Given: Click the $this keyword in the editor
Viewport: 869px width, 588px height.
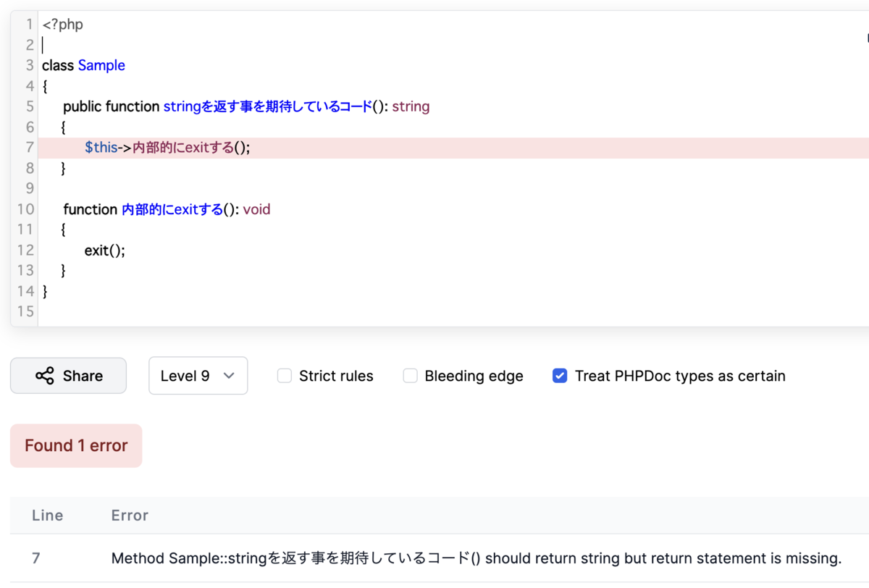Looking at the screenshot, I should [101, 147].
